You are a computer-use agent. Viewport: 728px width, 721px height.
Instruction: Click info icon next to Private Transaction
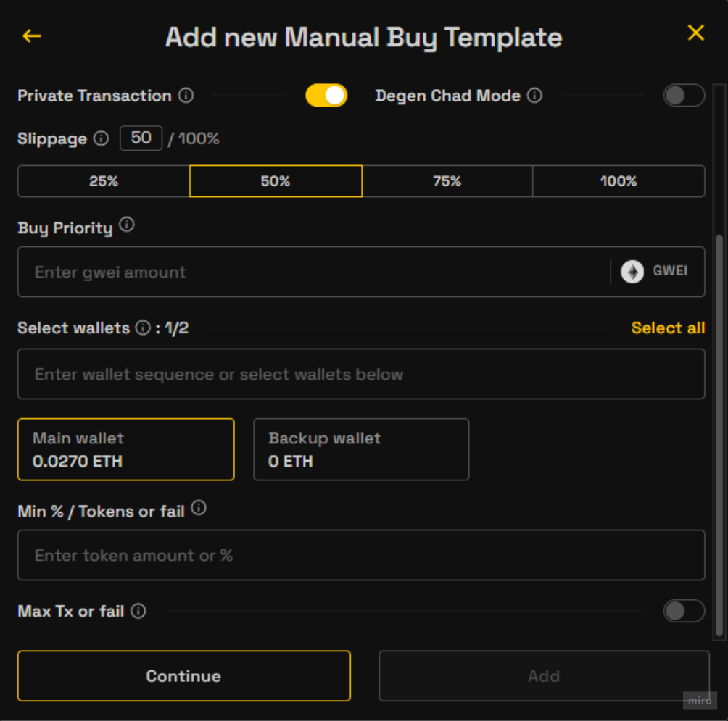tap(186, 96)
